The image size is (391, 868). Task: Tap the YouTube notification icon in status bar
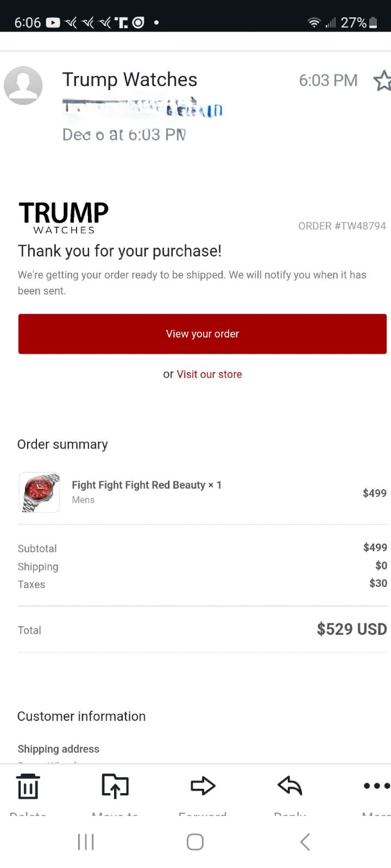[53, 23]
